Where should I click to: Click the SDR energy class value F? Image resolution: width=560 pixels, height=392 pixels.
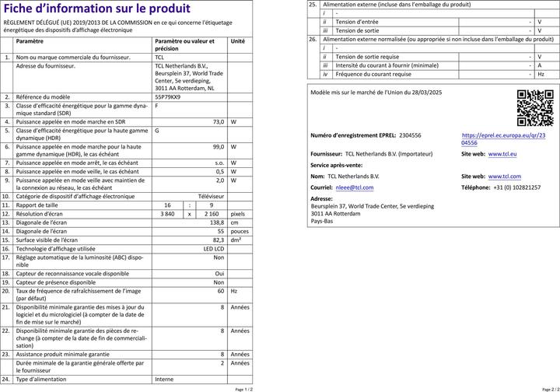[157, 105]
